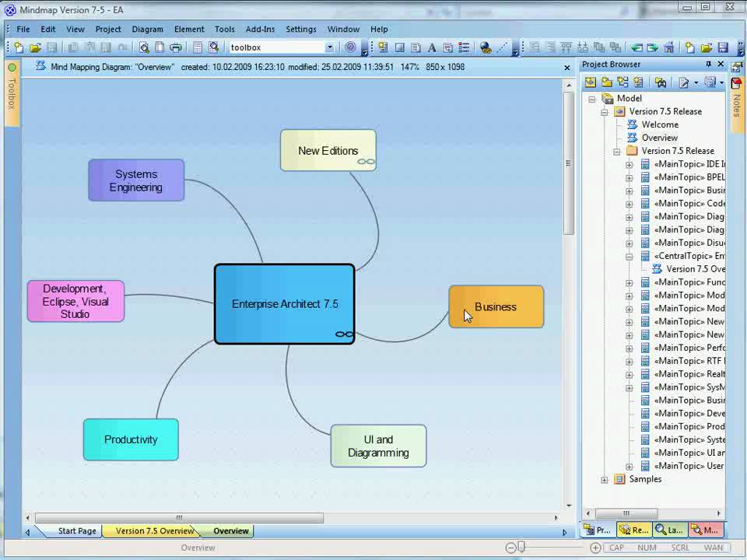Screen dimensions: 747x560
Task: Click the binoculars Find icon in the Project Browser
Action: (x=661, y=82)
